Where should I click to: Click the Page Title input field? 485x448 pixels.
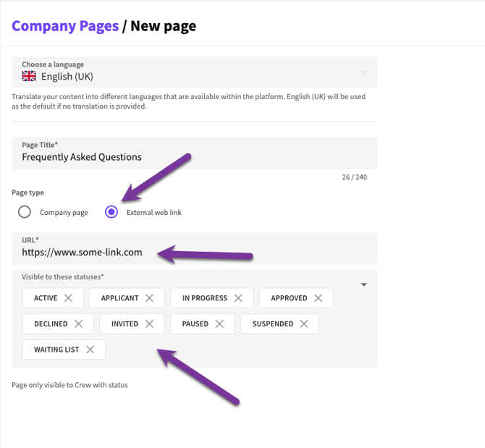194,156
